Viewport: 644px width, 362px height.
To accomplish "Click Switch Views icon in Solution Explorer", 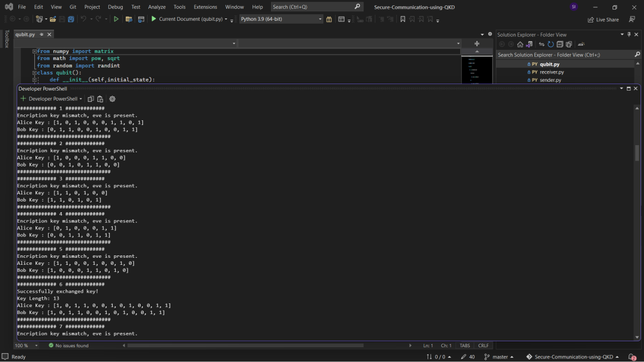I will [x=530, y=44].
